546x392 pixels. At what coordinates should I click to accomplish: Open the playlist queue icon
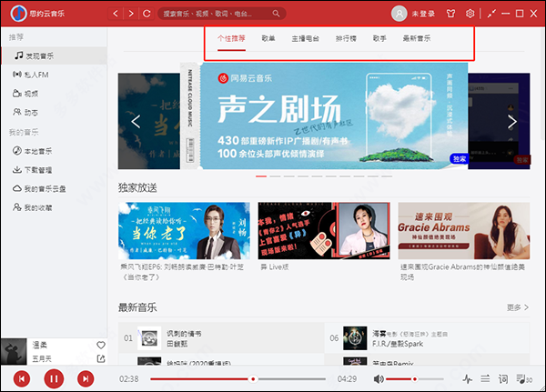524,378
